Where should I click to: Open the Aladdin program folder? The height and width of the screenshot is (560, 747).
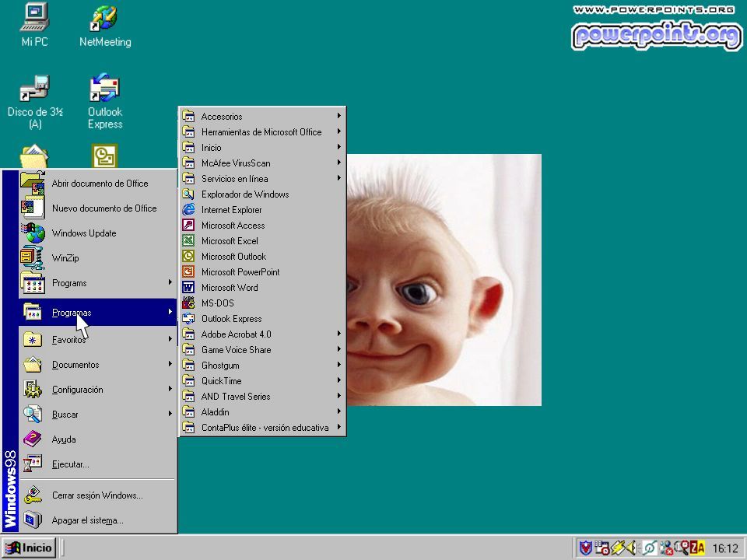point(262,412)
